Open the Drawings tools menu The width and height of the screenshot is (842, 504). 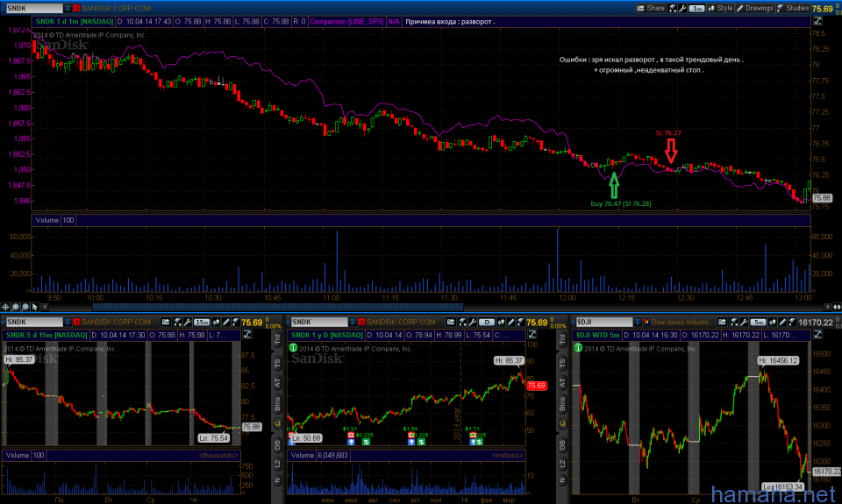753,7
